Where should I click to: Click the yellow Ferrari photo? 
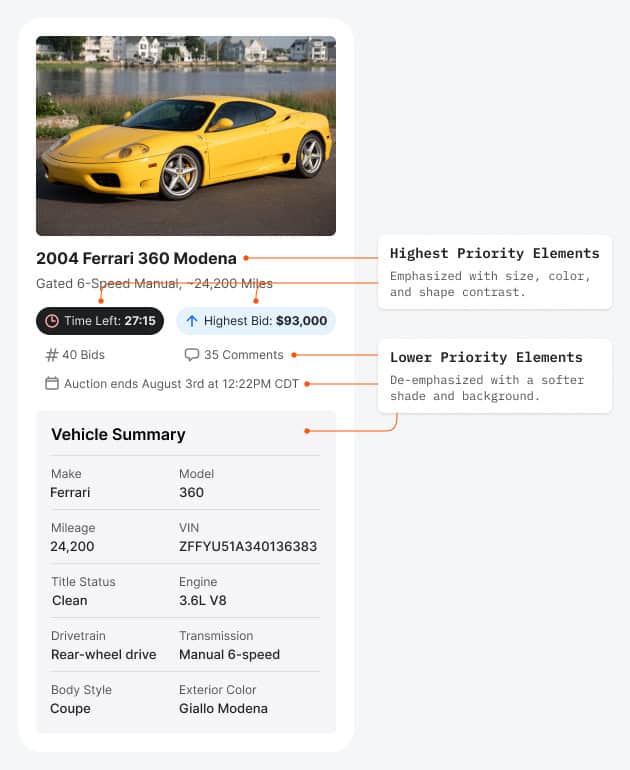186,136
